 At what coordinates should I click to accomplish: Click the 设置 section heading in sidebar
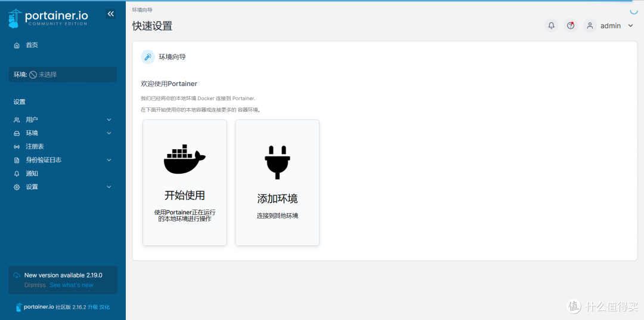click(x=19, y=102)
